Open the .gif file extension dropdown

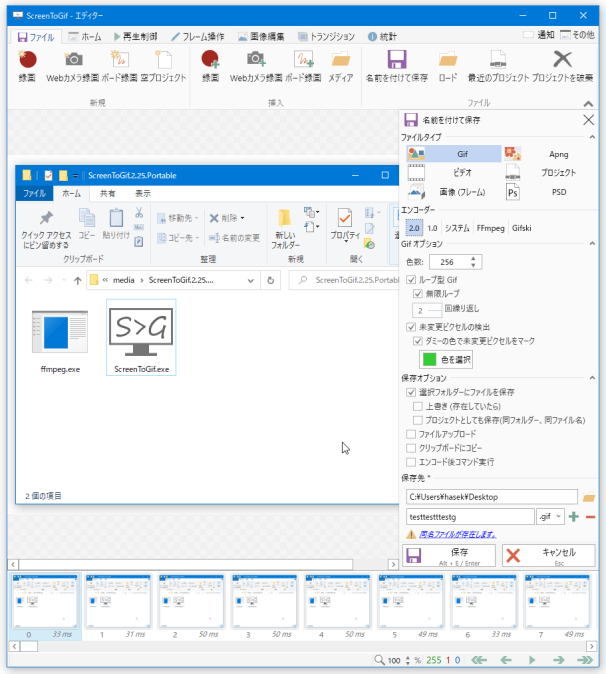tap(549, 517)
